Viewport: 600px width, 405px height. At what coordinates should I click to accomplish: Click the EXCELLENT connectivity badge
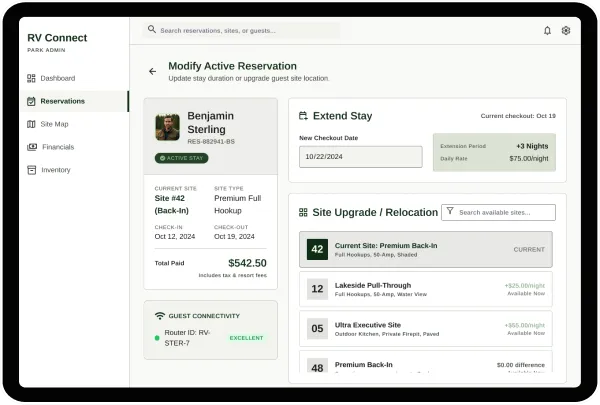(x=246, y=338)
